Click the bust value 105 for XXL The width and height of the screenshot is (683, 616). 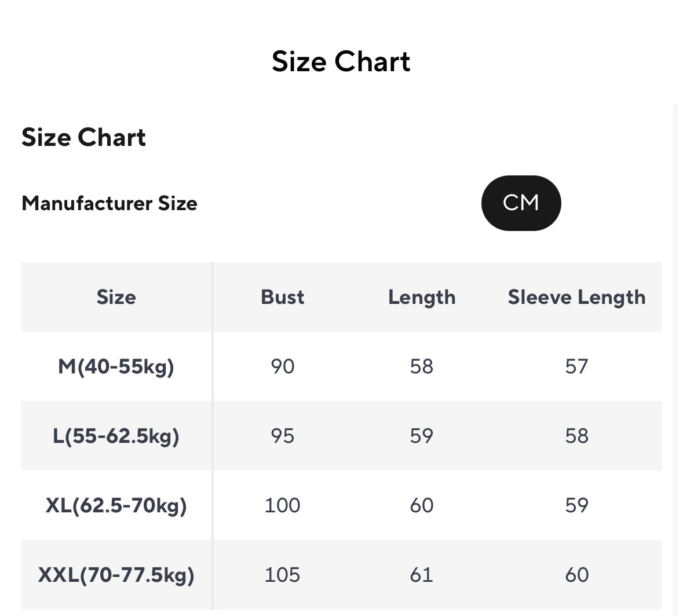pyautogui.click(x=282, y=575)
